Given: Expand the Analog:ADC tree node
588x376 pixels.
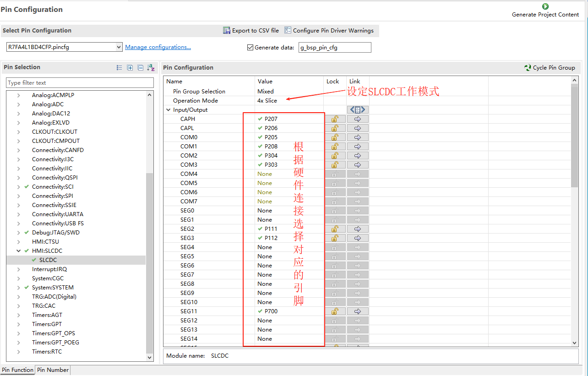Looking at the screenshot, I should pos(19,104).
